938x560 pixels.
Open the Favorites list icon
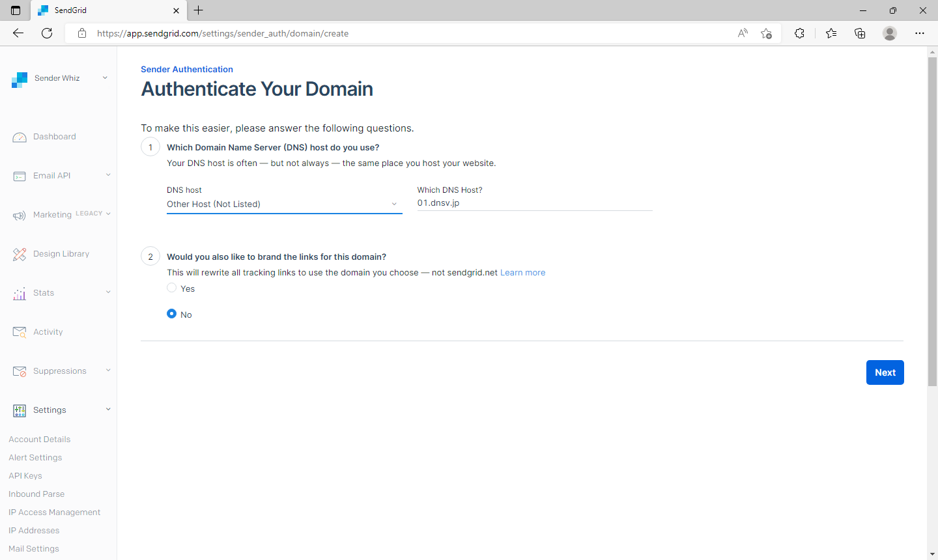tap(831, 33)
